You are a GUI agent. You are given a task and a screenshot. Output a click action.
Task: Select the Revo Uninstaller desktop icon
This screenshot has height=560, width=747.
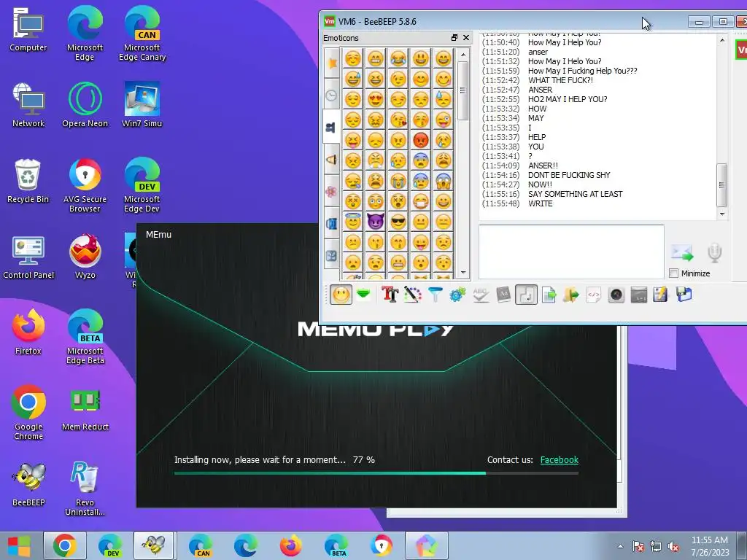pyautogui.click(x=85, y=489)
